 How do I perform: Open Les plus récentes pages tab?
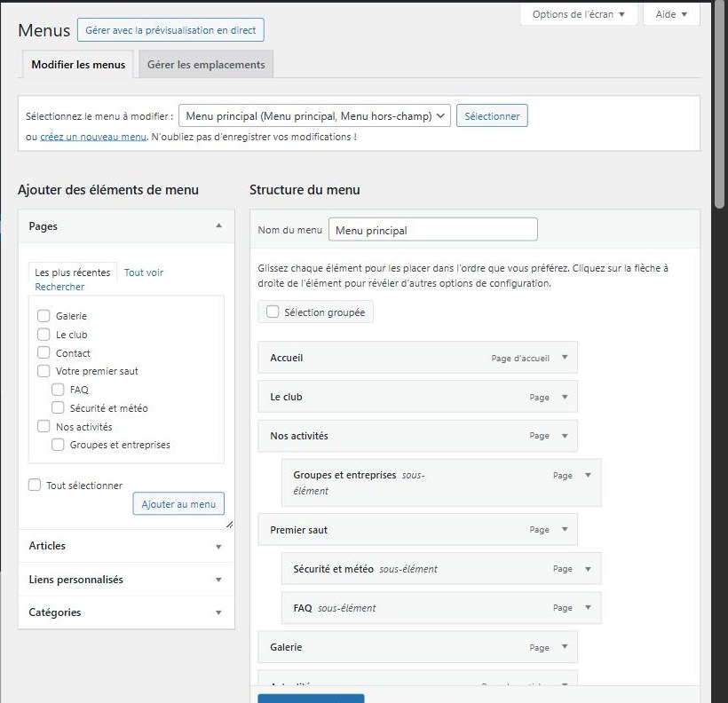click(x=73, y=273)
